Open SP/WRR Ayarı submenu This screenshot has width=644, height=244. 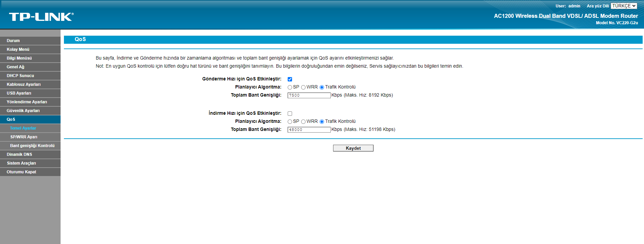coord(30,137)
